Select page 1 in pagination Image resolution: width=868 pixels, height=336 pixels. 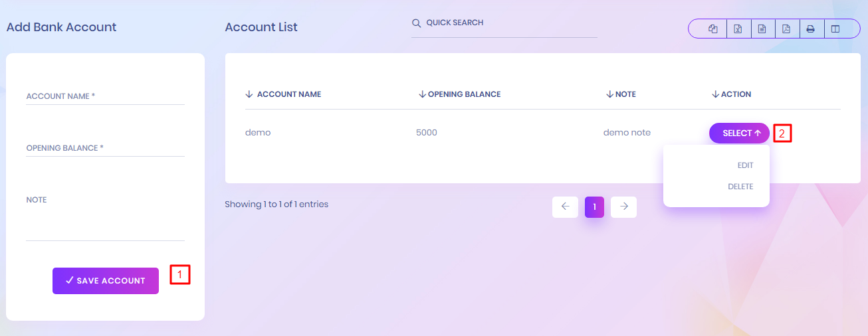(594, 207)
